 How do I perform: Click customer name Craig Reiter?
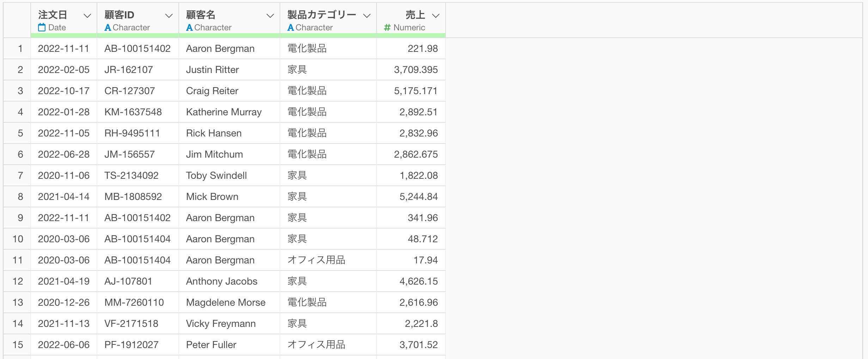point(212,91)
